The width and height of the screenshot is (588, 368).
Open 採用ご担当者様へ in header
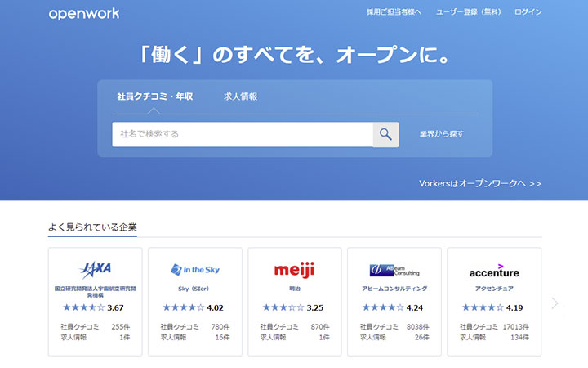point(394,13)
